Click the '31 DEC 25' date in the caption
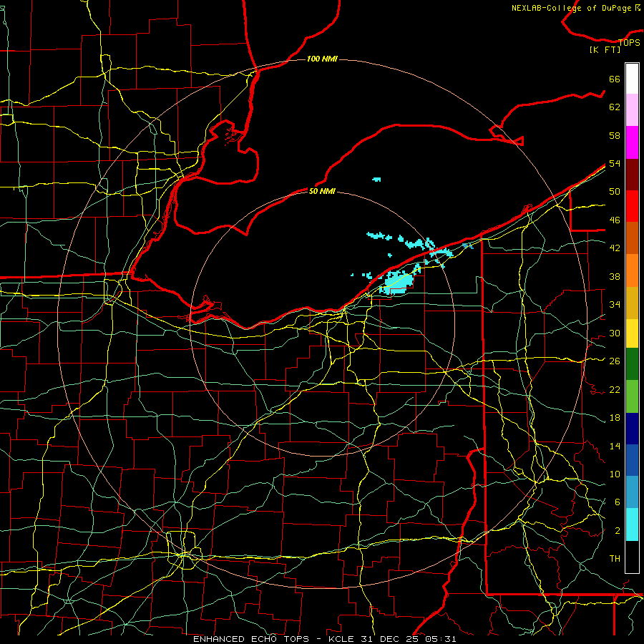 click(391, 639)
